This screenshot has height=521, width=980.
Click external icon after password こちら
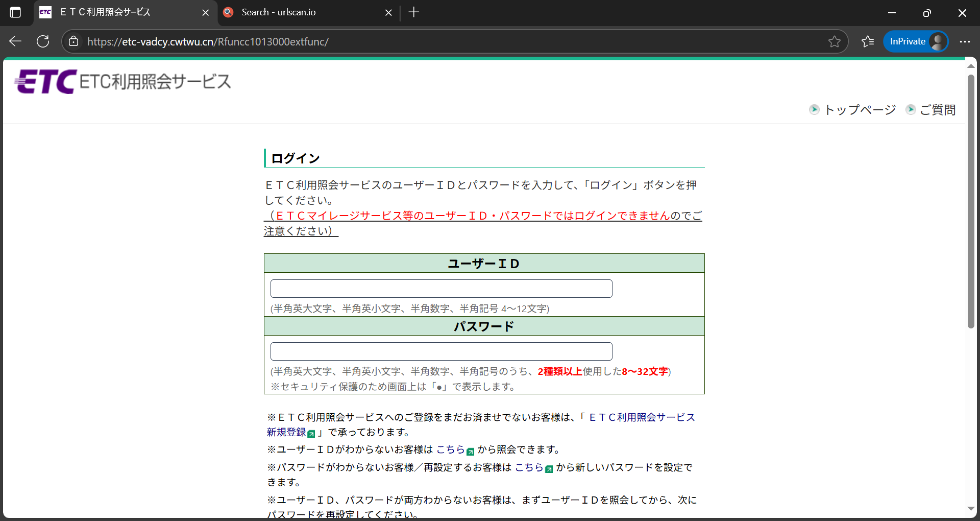(549, 469)
